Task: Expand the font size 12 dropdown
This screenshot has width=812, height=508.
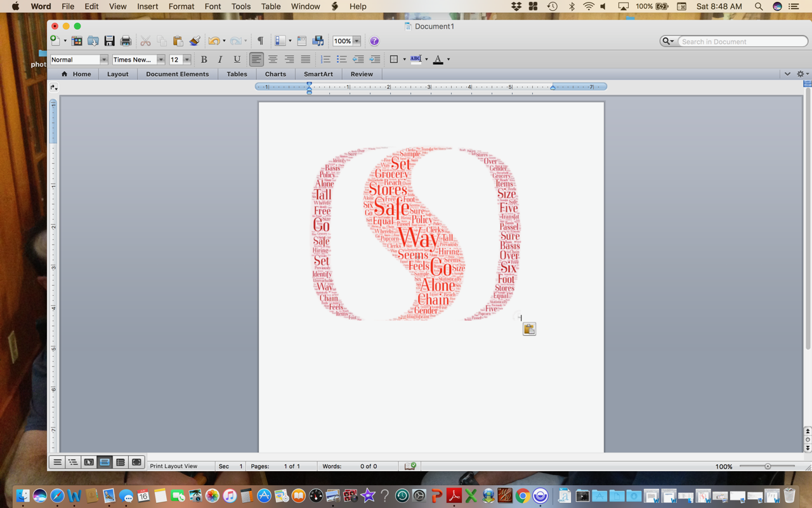Action: (x=187, y=60)
